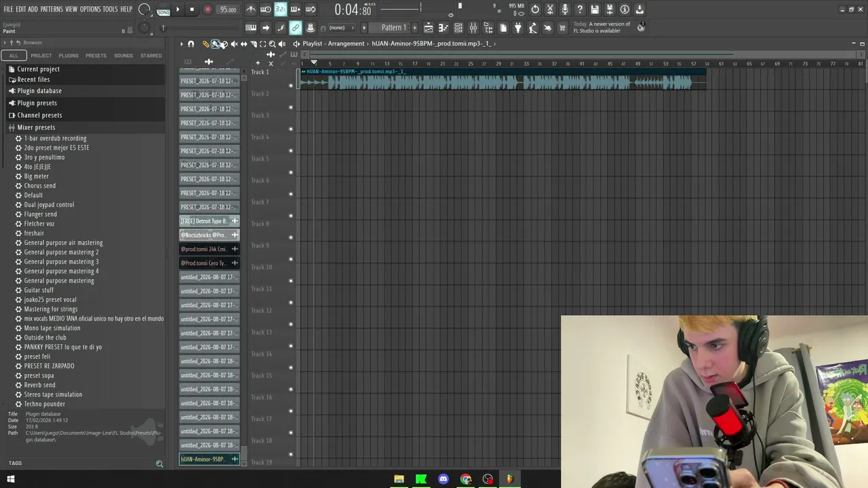
Task: Open the ADD menu
Action: point(33,9)
